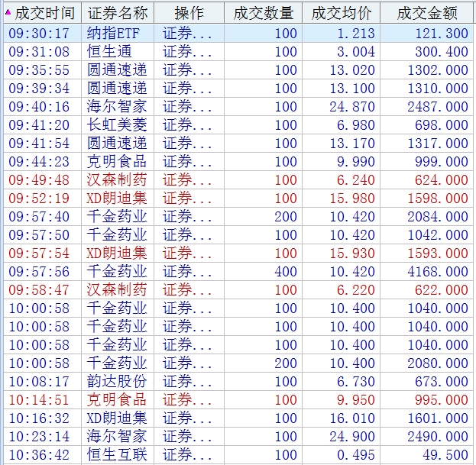
Task: Click price 6.240
Action: pyautogui.click(x=356, y=180)
